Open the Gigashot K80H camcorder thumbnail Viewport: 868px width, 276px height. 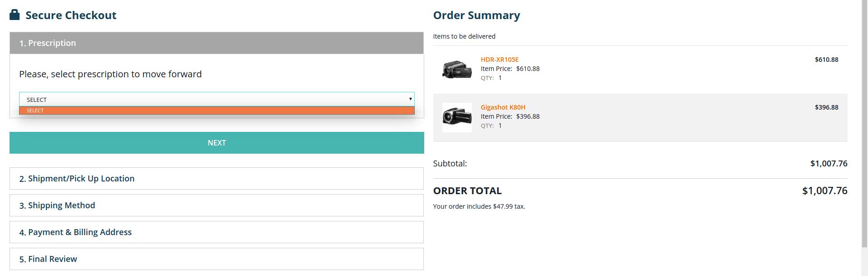[x=457, y=117]
